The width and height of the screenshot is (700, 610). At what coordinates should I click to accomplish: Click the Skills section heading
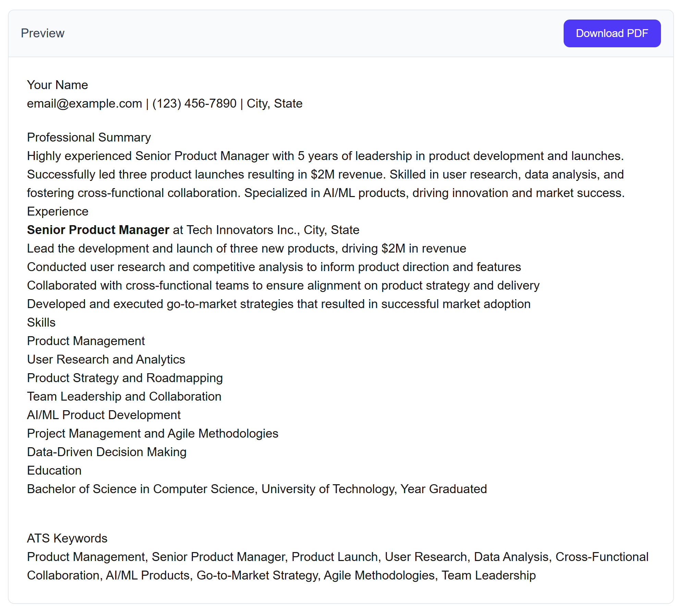click(x=41, y=322)
